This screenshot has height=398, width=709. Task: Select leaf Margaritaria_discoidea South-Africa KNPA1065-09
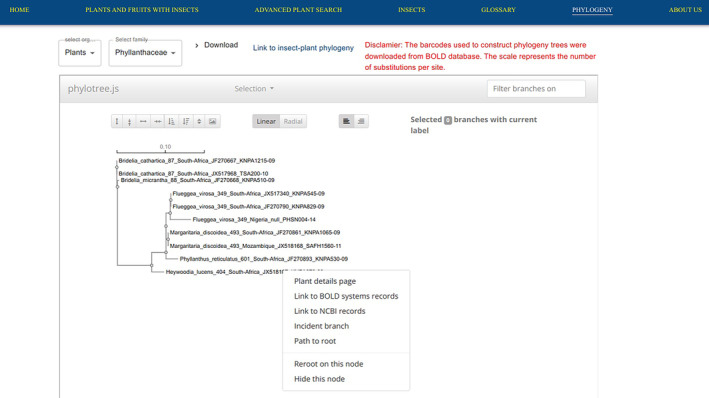point(255,232)
